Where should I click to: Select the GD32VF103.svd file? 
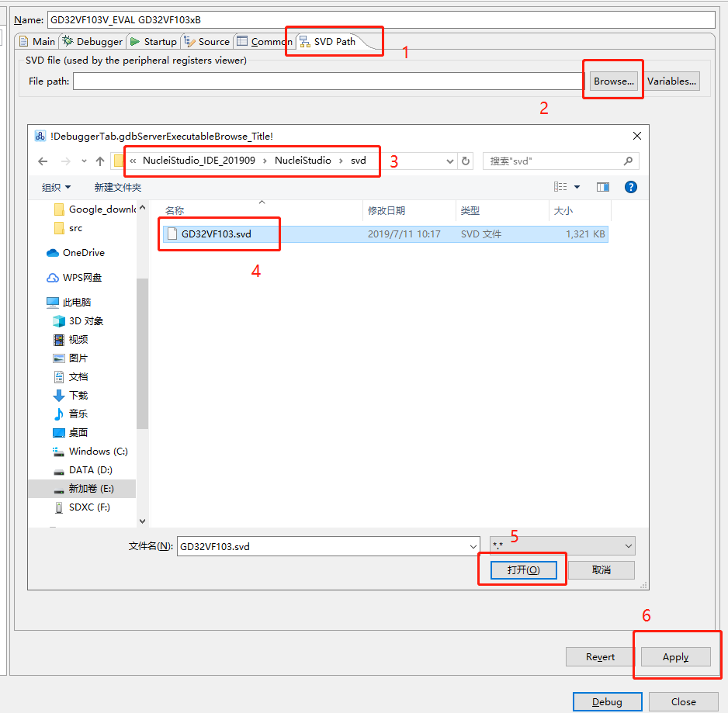coord(217,234)
